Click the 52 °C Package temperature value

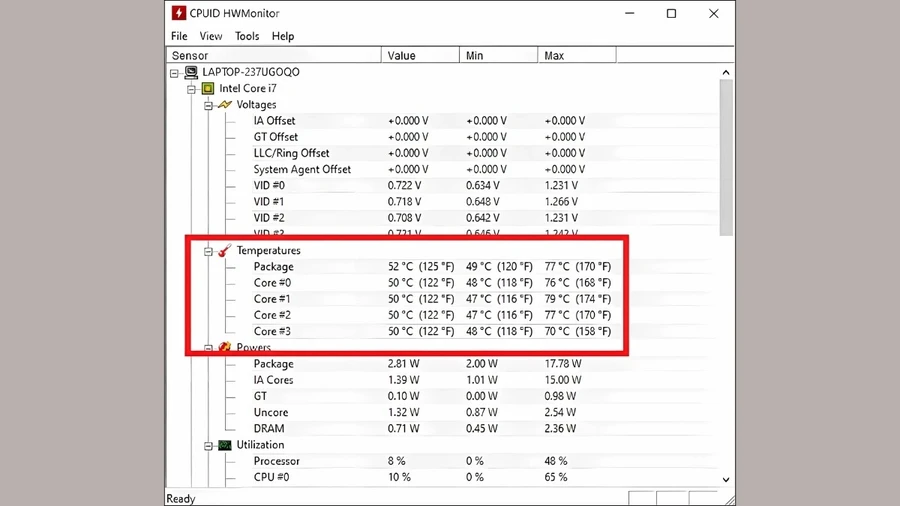421,266
